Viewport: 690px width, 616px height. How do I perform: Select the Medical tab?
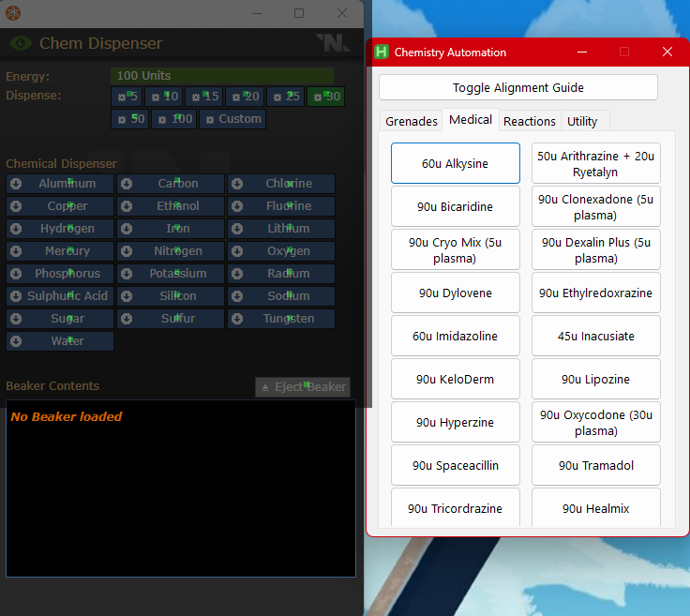471,120
